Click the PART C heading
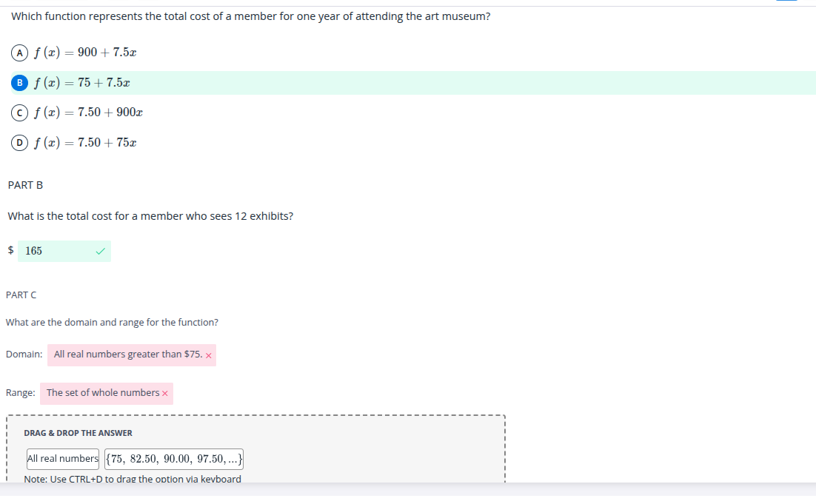Screen dimensions: 816x504 click(x=21, y=295)
